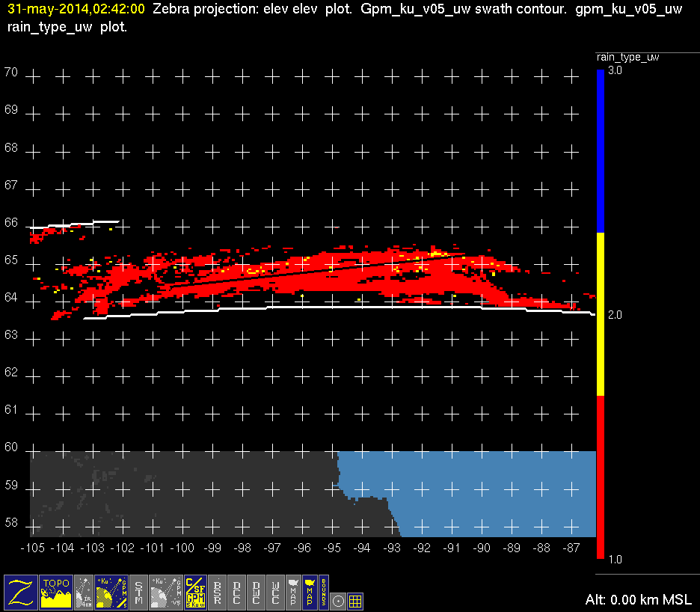Enable the DWC field icon
700x612 pixels.
click(x=257, y=592)
